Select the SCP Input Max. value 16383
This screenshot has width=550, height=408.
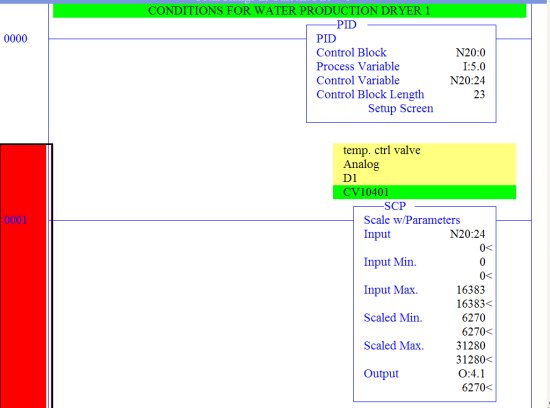tap(470, 290)
